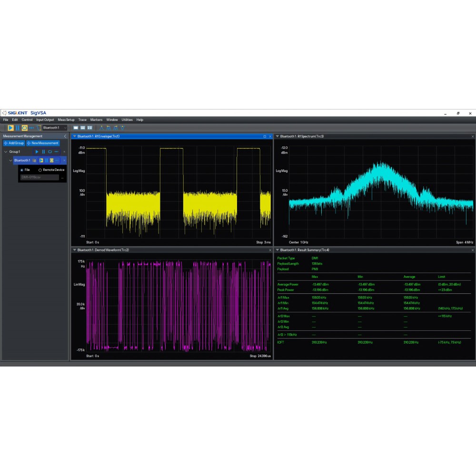Open Result Summary (Trc4) trace dropdown triangle
The width and height of the screenshot is (476, 476).
coord(277,250)
